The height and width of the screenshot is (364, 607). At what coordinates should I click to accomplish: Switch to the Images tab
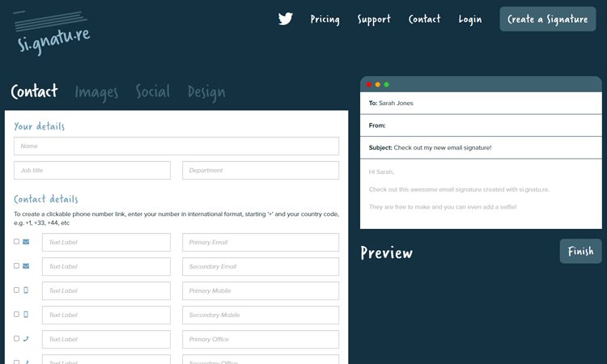[96, 92]
